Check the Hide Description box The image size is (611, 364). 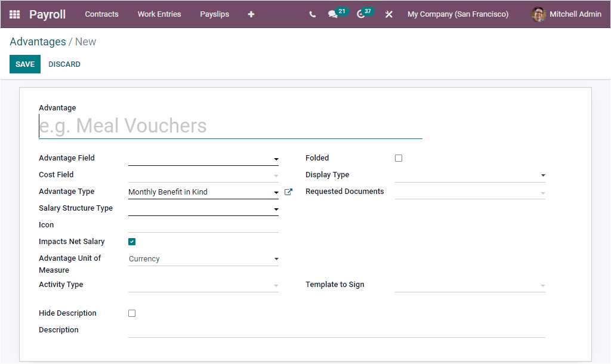point(131,313)
